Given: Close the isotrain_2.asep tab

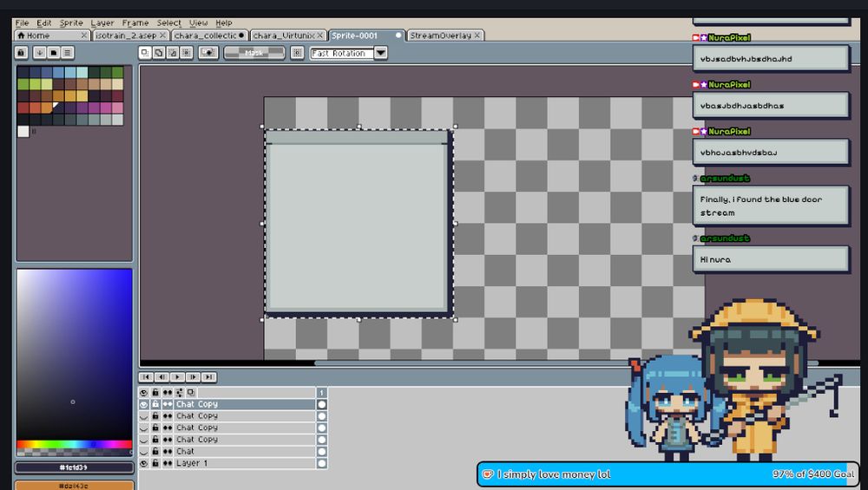Looking at the screenshot, I should click(x=163, y=36).
